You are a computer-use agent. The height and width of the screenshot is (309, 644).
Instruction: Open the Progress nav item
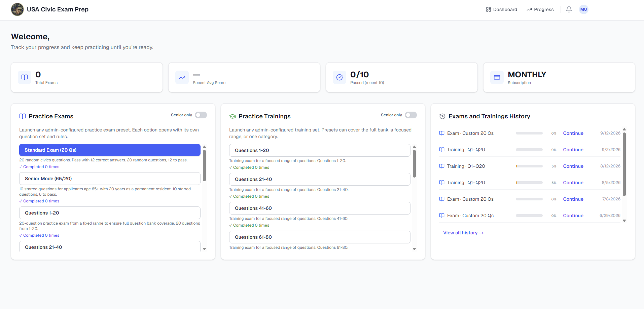point(540,9)
